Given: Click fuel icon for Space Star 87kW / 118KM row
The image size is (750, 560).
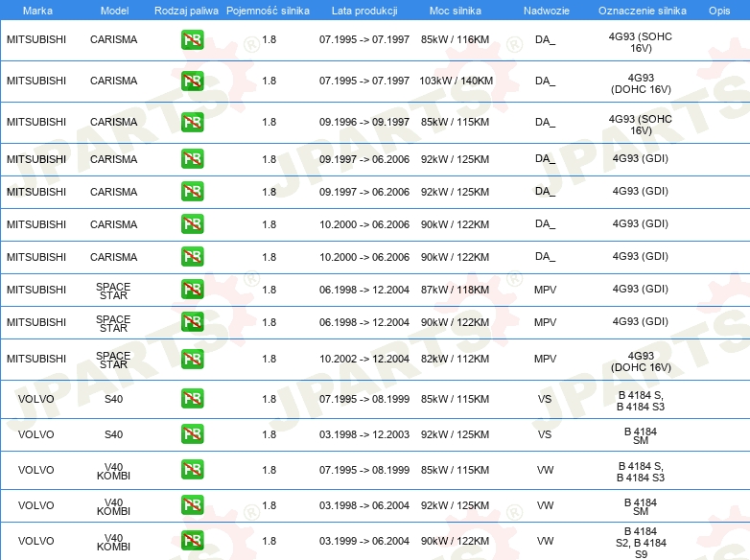Looking at the screenshot, I should (x=192, y=290).
